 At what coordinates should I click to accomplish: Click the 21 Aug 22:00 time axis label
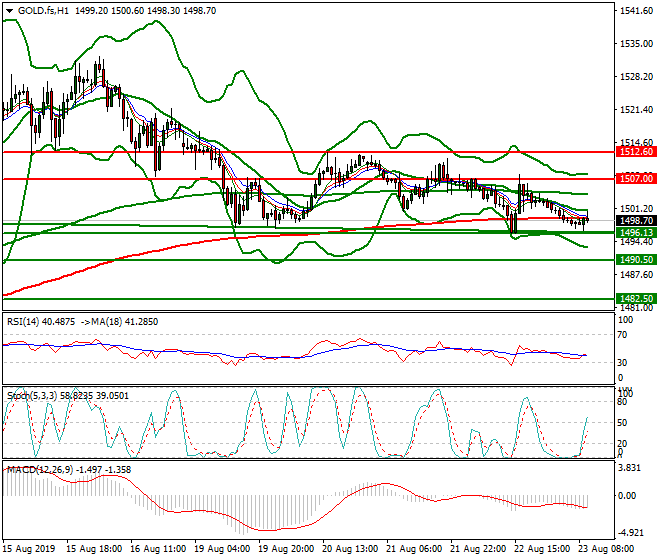[478, 549]
